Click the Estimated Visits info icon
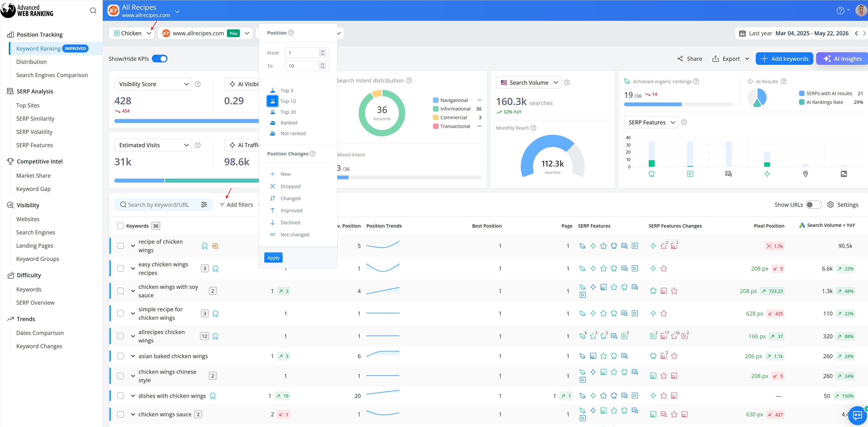Image resolution: width=868 pixels, height=427 pixels. (198, 145)
